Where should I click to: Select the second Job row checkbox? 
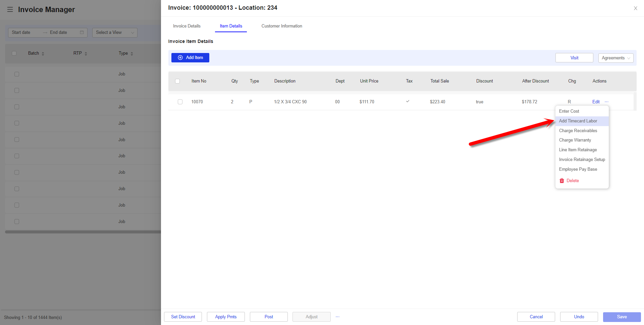(x=17, y=91)
